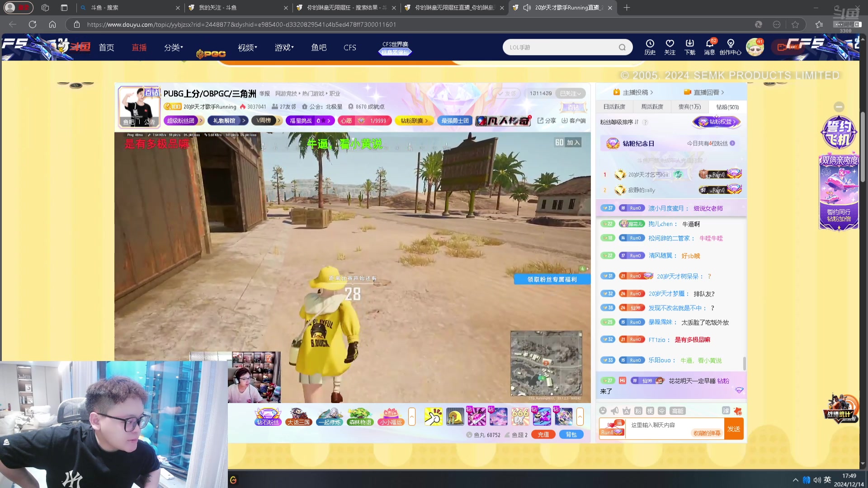
Task: Open 钻粉权益 benefits button
Action: tap(717, 122)
